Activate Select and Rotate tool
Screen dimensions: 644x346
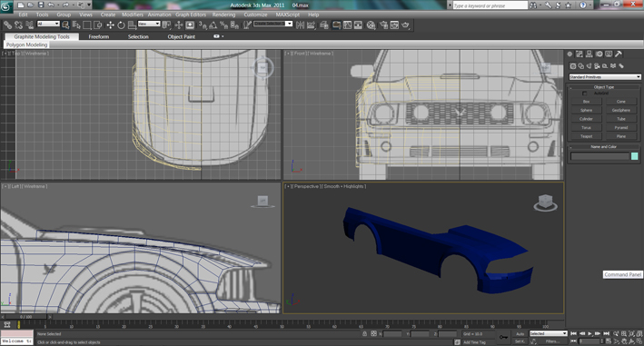click(121, 25)
